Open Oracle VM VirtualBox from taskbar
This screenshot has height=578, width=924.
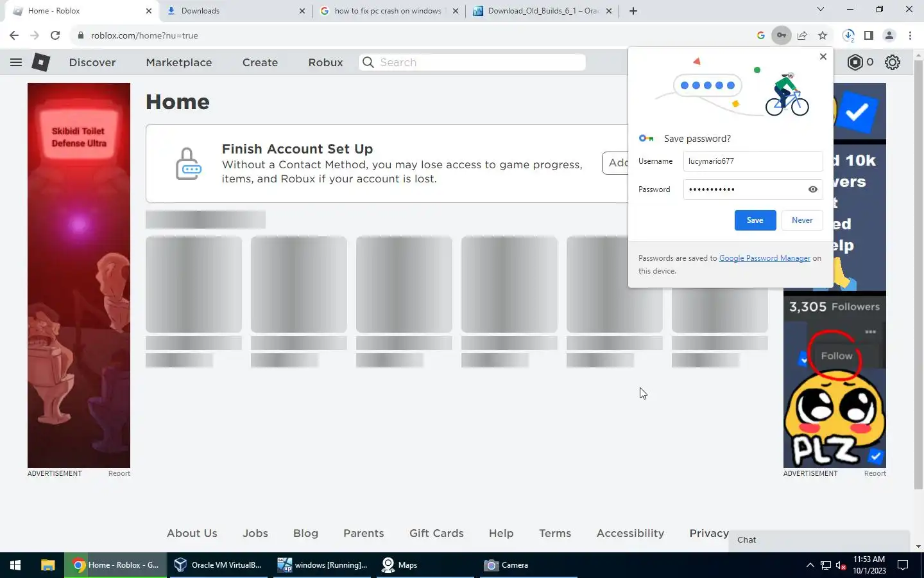(218, 565)
